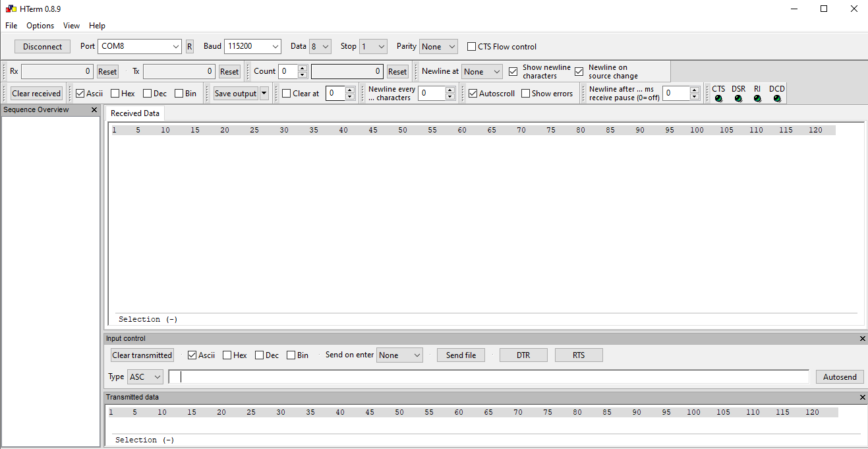This screenshot has height=449, width=868.
Task: Click the Disconnect button
Action: tap(42, 46)
